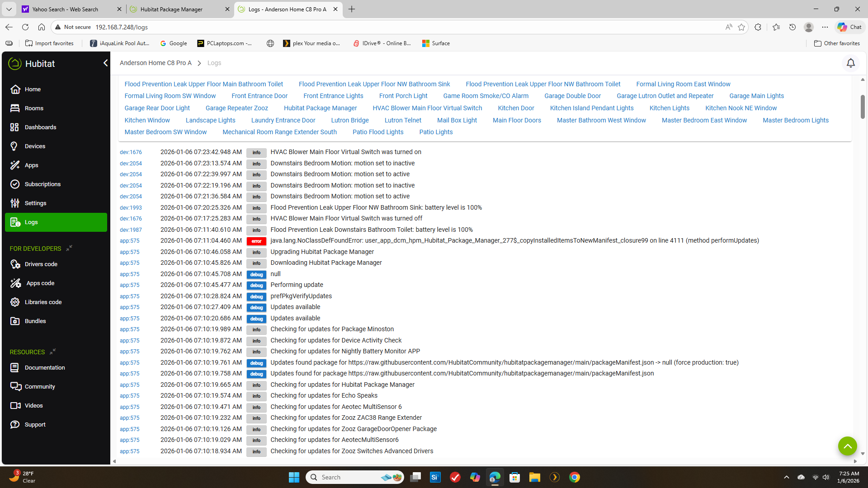Open Subscriptions from the sidebar
868x488 pixels.
pyautogui.click(x=42, y=184)
